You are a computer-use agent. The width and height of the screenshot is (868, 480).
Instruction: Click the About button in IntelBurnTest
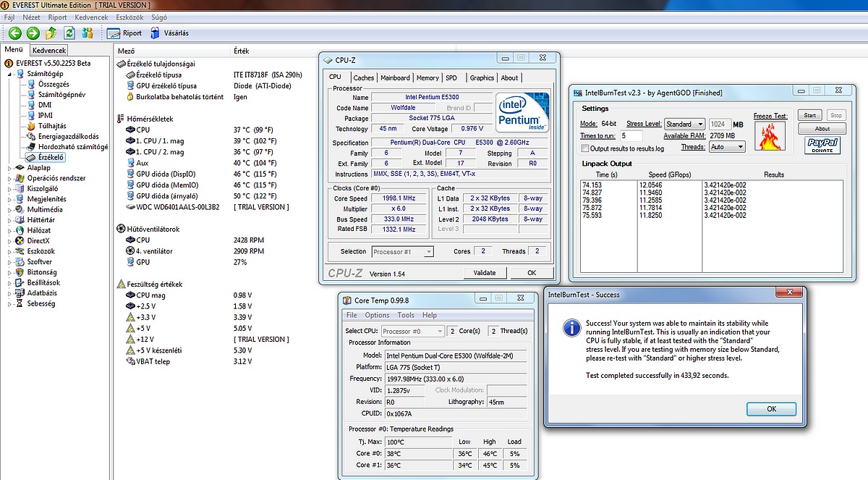tap(822, 129)
